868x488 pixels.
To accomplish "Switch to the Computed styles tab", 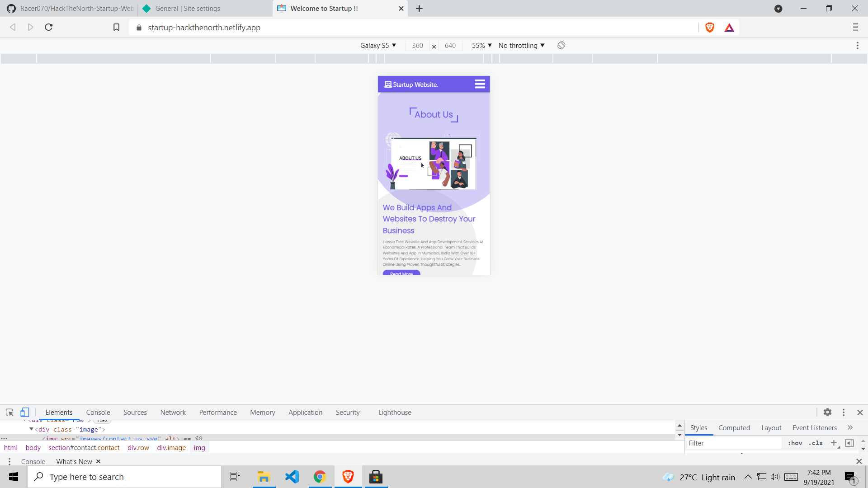I will coord(734,428).
